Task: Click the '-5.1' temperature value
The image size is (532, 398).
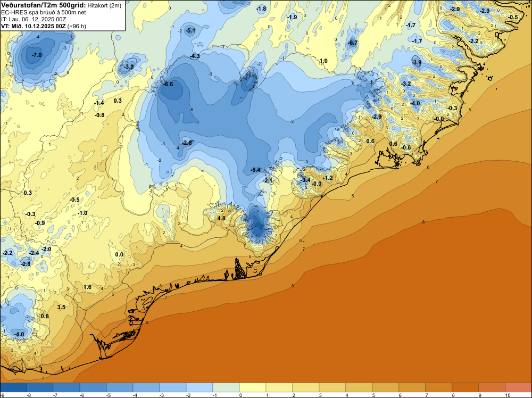Action: [190, 31]
